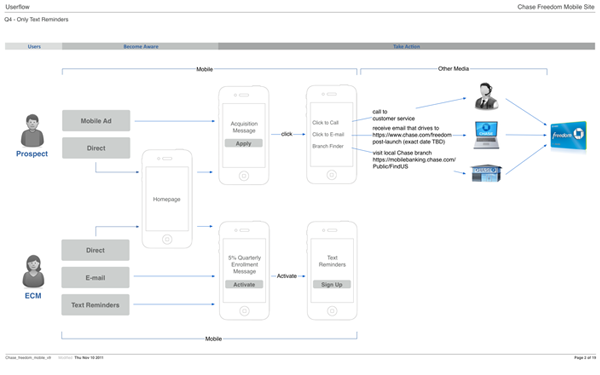Click the Prospect user avatar icon

pos(32,130)
